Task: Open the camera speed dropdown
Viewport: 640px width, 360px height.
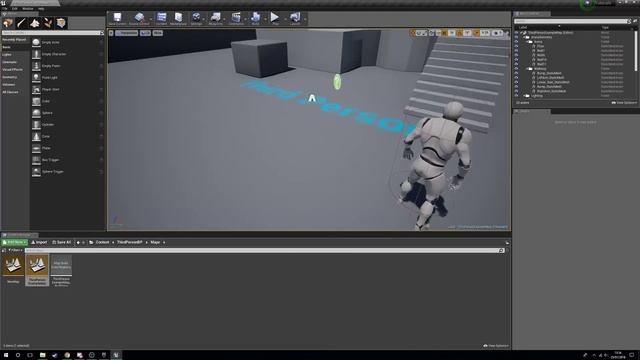Action: coord(497,33)
